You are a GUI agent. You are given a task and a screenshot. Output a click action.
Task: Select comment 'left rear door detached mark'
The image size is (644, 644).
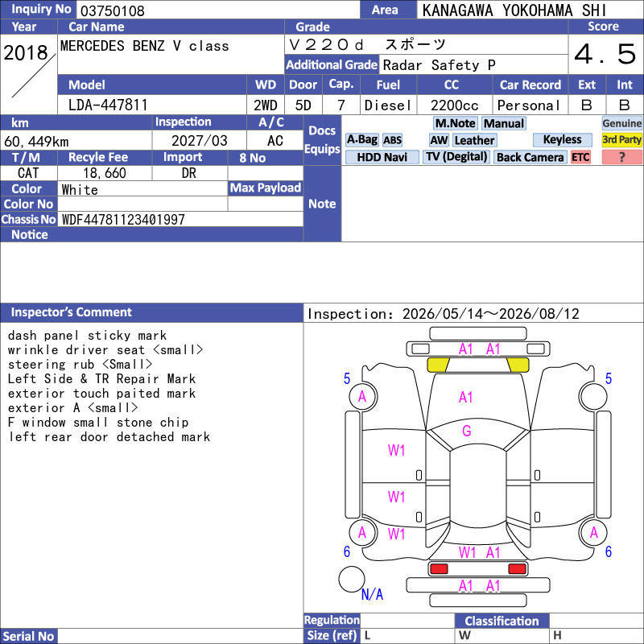109,436
